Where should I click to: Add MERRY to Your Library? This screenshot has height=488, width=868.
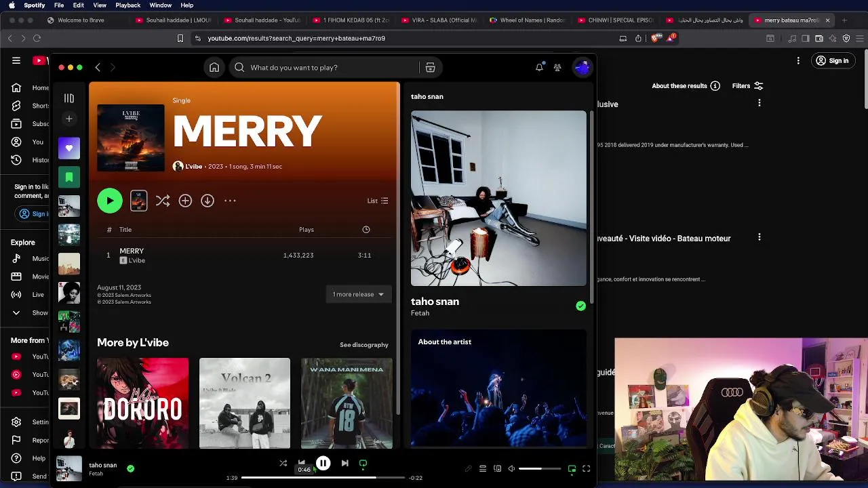185,201
